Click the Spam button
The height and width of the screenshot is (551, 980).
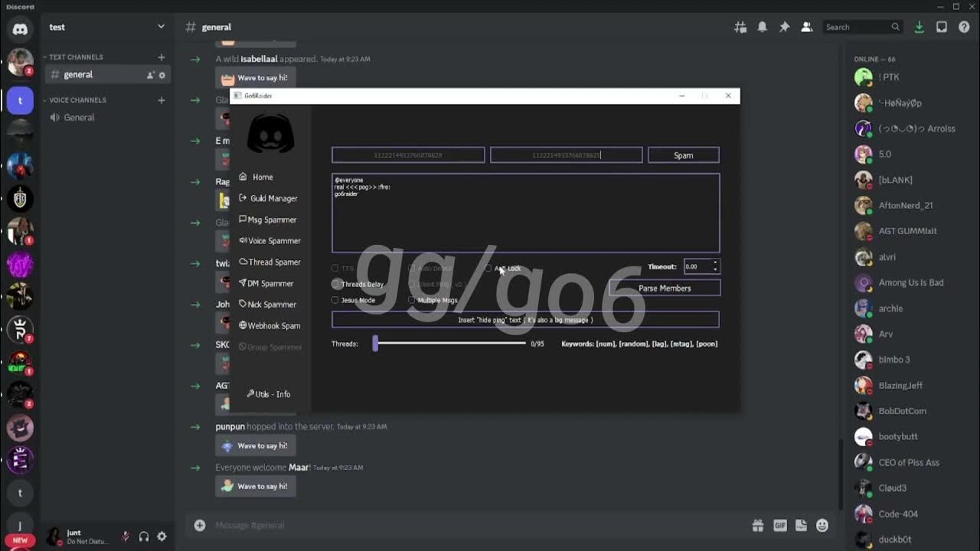(x=684, y=155)
